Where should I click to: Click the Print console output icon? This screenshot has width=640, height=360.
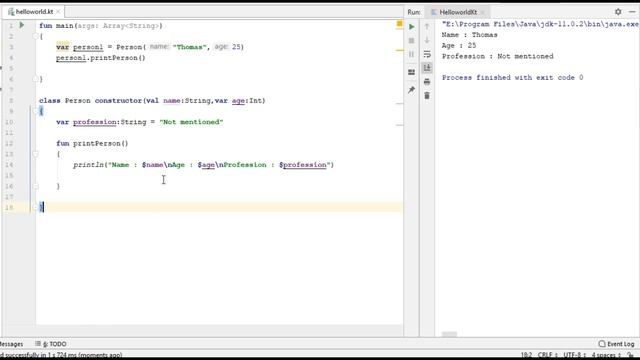[x=427, y=82]
